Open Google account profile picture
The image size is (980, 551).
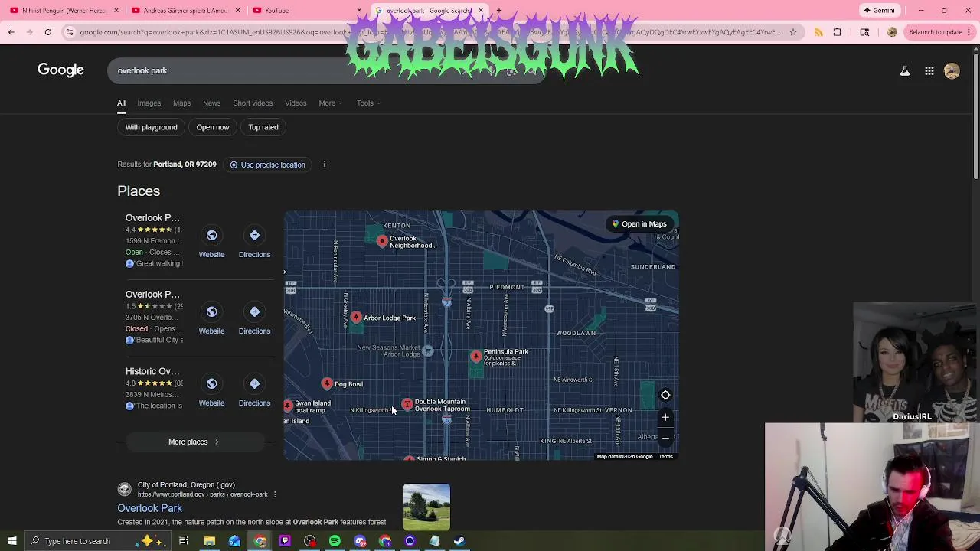click(952, 71)
